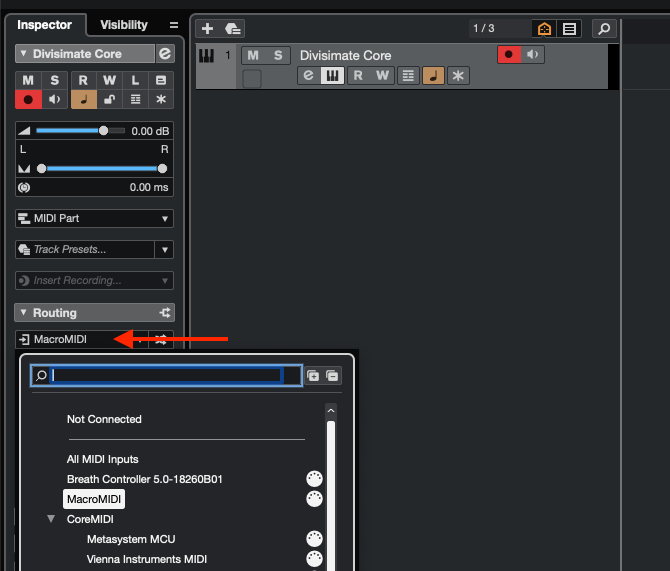Mute track with the Inspector M button
This screenshot has height=571, width=670.
click(x=28, y=80)
